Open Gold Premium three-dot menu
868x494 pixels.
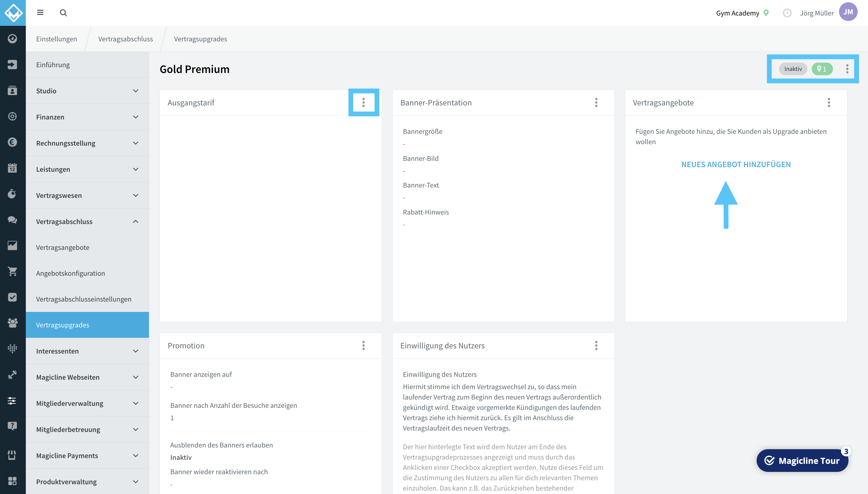847,69
